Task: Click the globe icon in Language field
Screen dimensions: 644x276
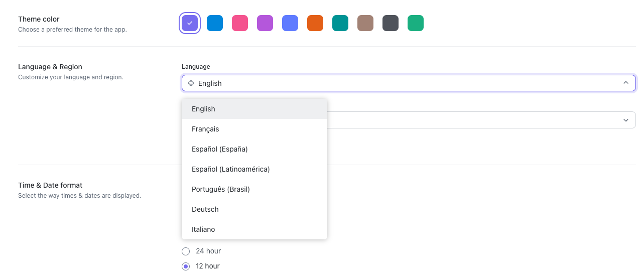Action: [191, 83]
